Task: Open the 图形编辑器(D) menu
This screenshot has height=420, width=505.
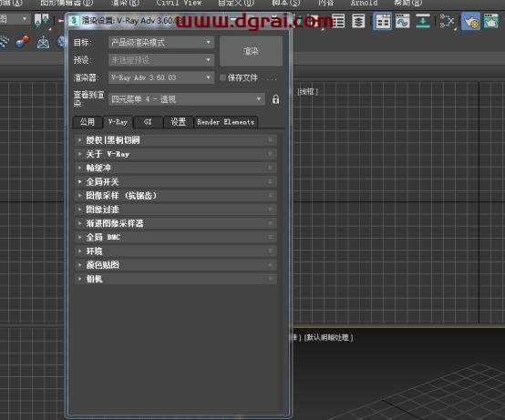Action: (67, 3)
